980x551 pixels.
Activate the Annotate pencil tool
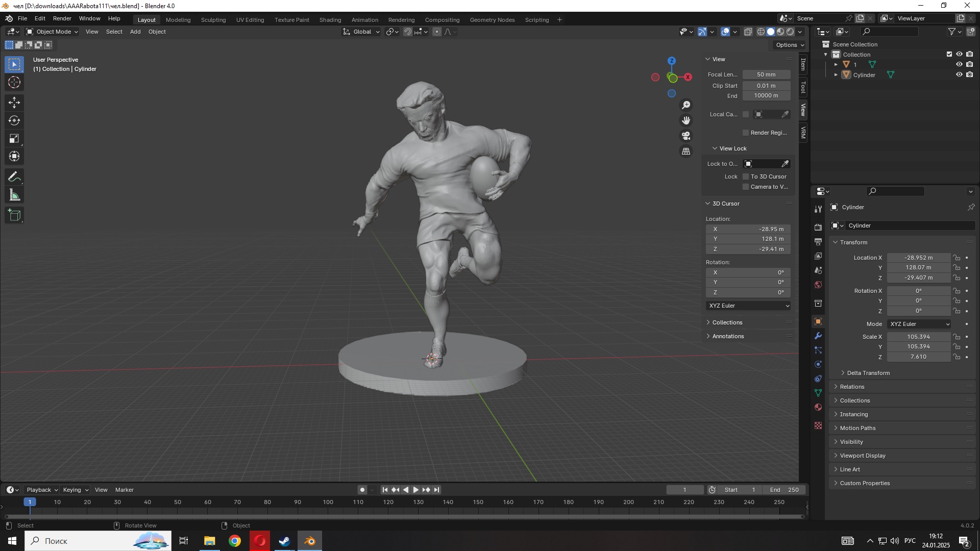[14, 177]
